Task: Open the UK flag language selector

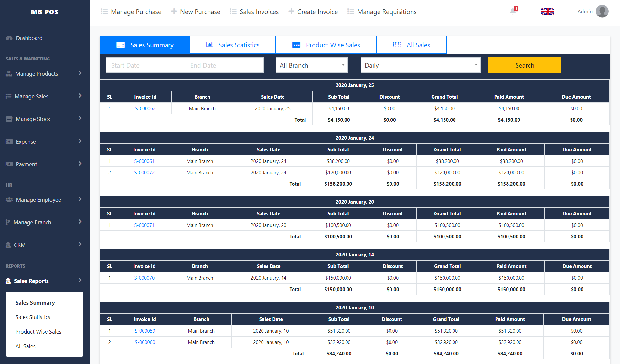Action: pos(548,11)
